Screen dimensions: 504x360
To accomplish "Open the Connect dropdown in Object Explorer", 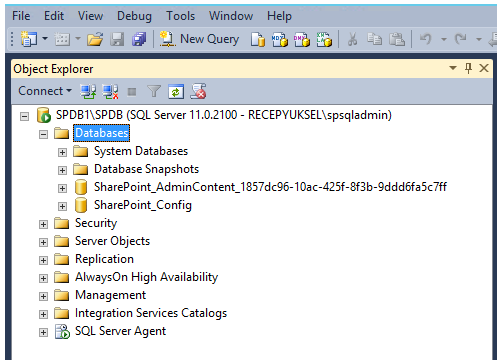I will coord(45,91).
